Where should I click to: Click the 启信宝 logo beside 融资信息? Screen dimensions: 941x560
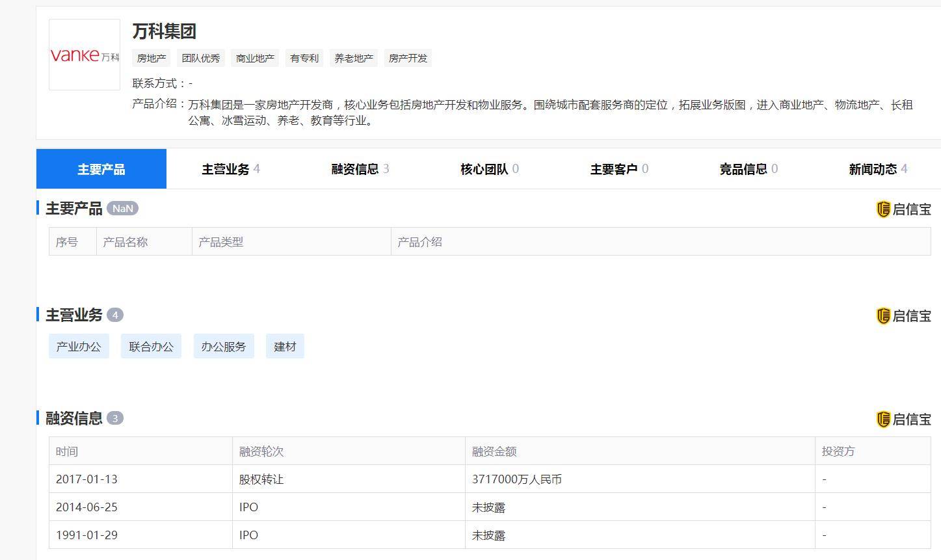(x=903, y=420)
